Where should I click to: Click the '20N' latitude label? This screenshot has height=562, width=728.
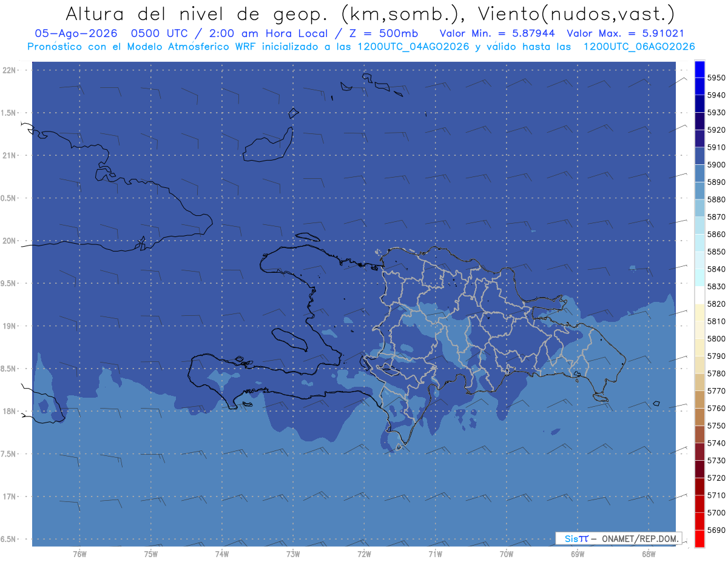pyautogui.click(x=10, y=241)
